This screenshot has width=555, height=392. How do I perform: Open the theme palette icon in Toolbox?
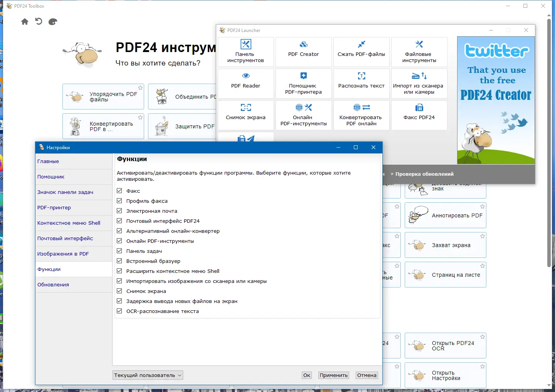53,22
